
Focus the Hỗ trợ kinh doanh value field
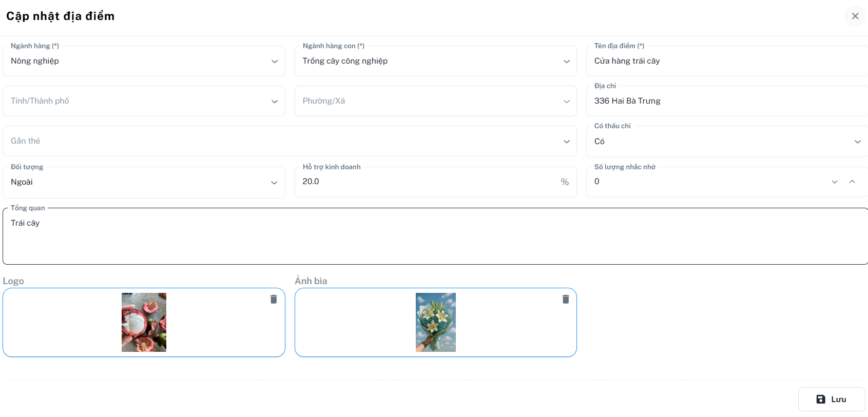(x=426, y=182)
